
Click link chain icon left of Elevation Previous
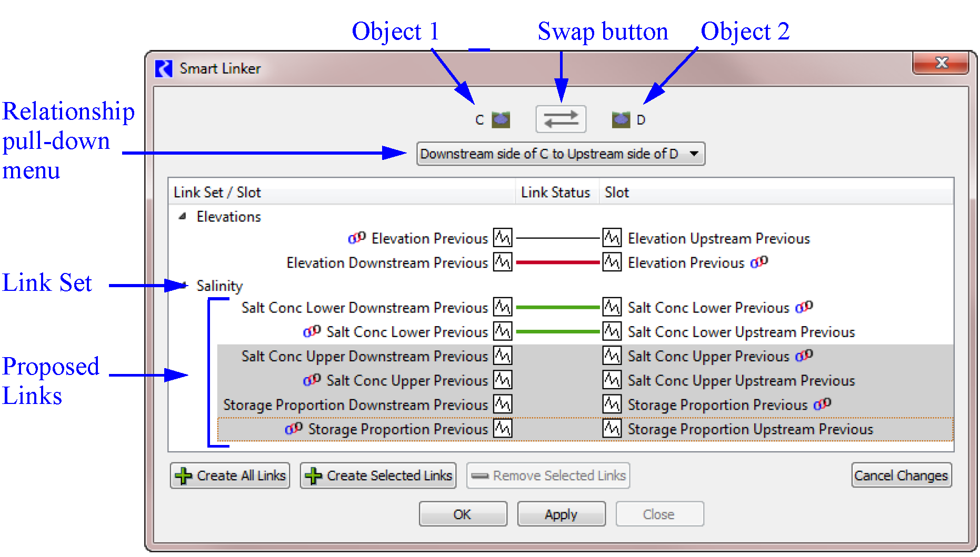click(356, 238)
